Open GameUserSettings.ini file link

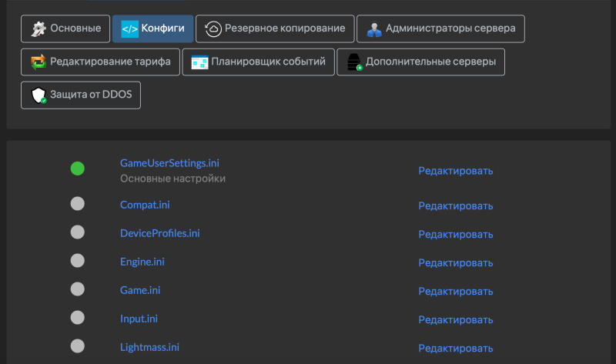[x=169, y=163]
